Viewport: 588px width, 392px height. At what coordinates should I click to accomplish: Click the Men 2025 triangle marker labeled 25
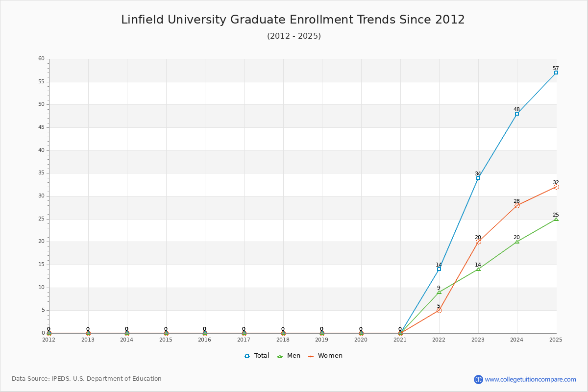point(556,219)
